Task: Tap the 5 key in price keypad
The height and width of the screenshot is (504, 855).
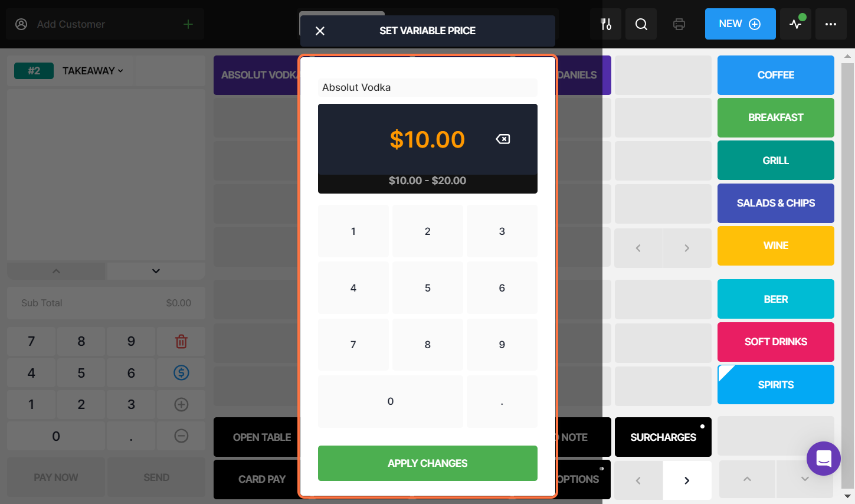Action: point(428,288)
